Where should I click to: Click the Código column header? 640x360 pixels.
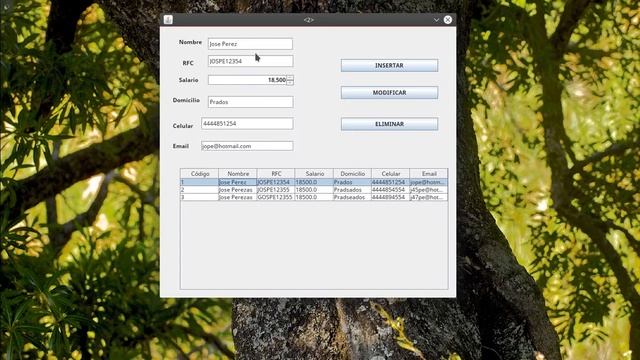tap(200, 173)
